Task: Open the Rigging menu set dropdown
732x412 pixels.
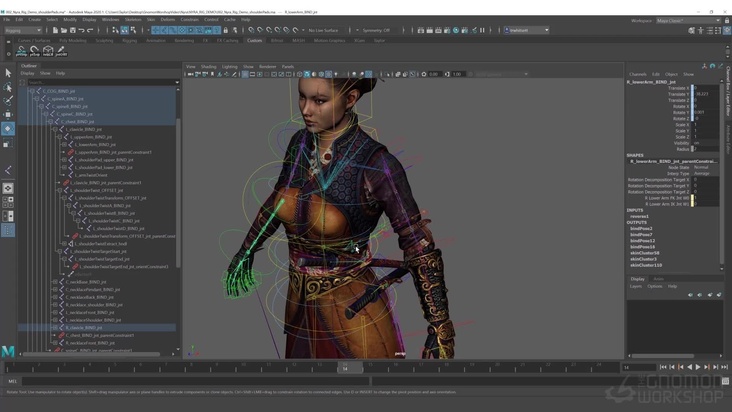Action: (23, 30)
